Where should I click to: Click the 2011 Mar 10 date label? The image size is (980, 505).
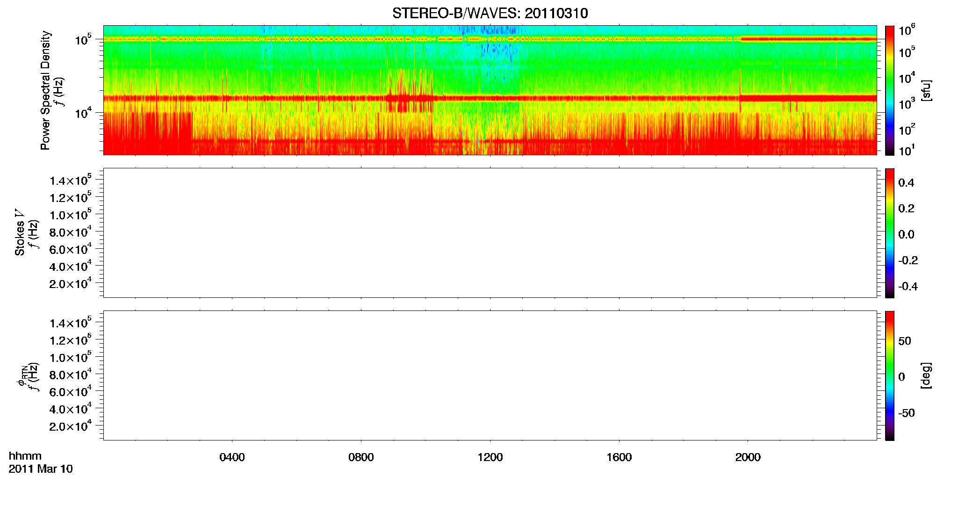[x=41, y=469]
